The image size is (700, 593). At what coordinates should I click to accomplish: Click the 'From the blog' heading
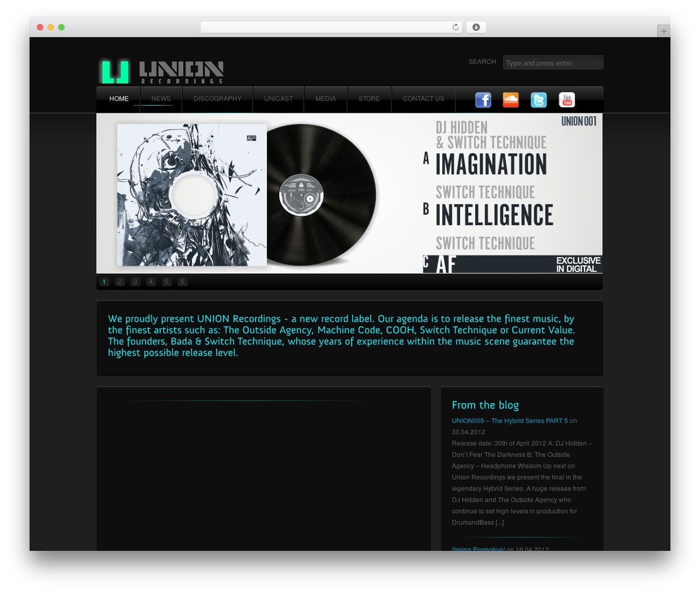(x=485, y=405)
